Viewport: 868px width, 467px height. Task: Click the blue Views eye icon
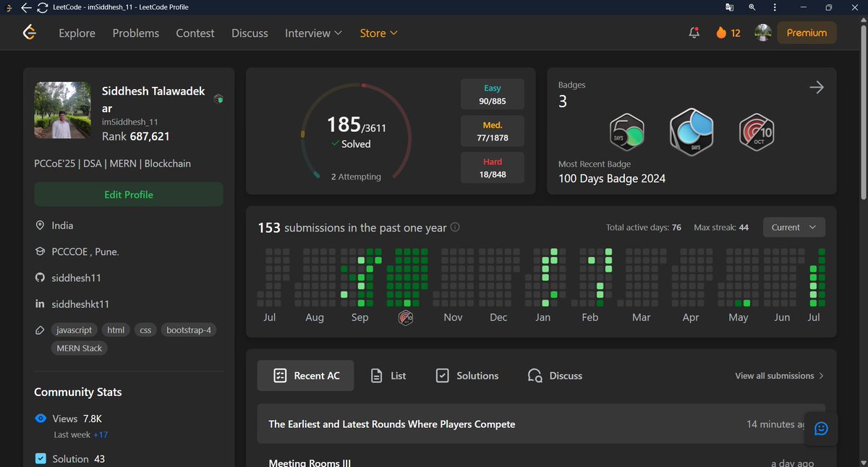(41, 418)
